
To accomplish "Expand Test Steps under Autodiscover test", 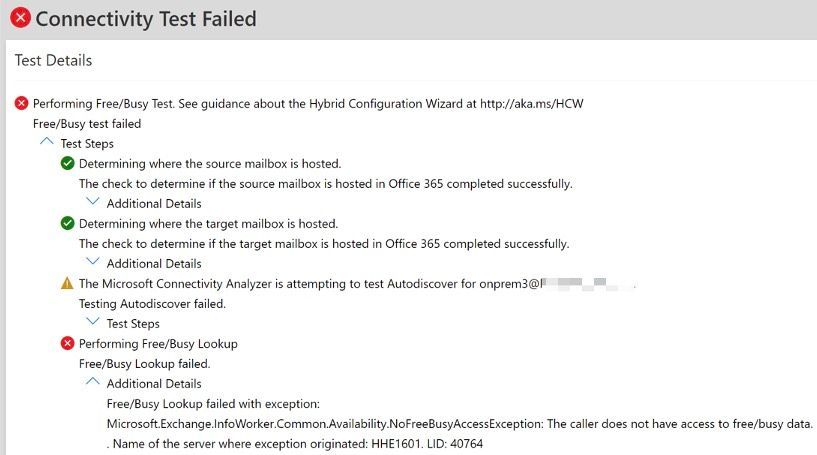I will click(x=93, y=323).
